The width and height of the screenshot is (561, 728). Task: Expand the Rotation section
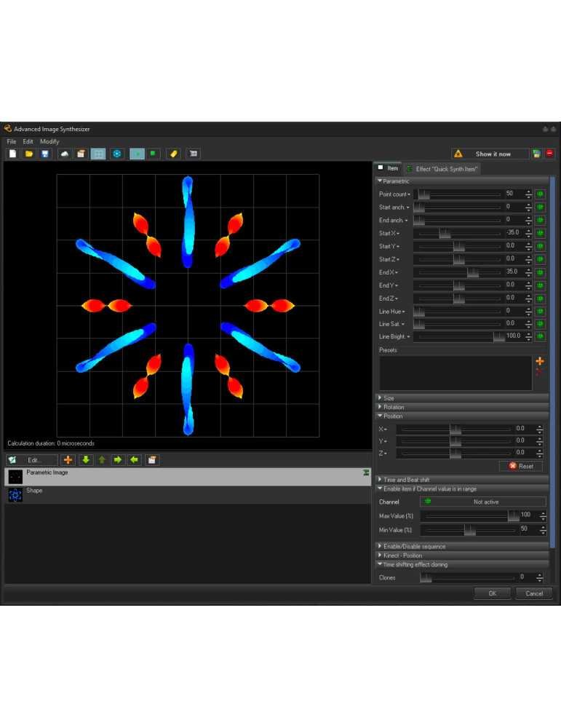point(393,407)
